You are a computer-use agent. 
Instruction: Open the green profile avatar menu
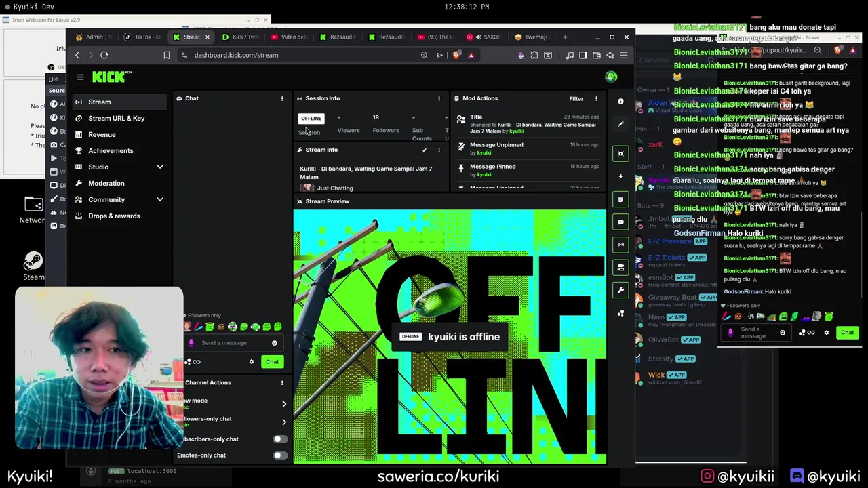click(611, 77)
